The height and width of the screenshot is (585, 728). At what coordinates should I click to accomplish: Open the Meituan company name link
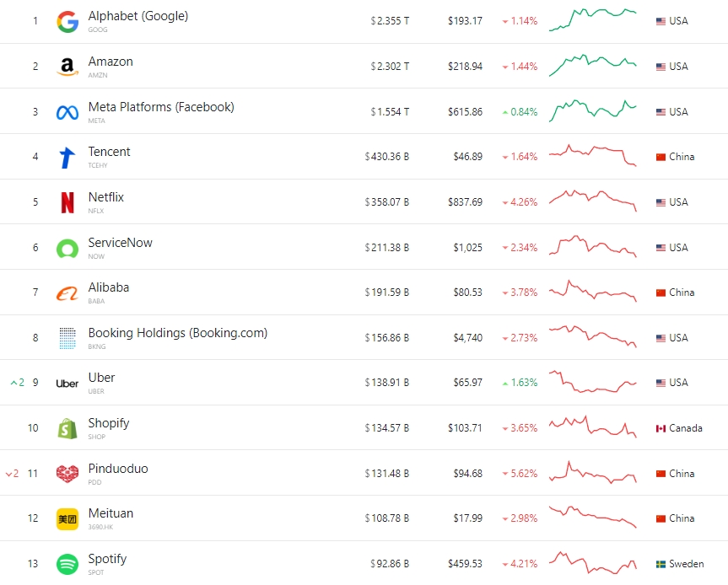point(111,513)
